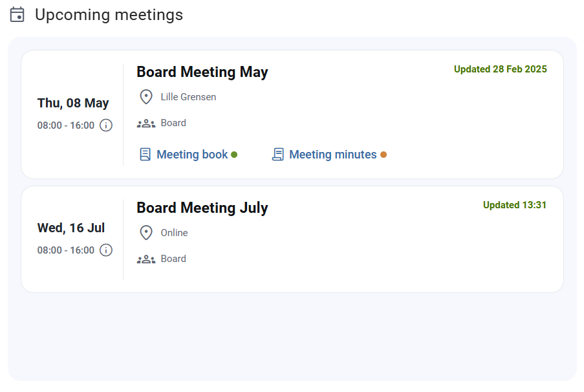Open the Board Meeting May title
The height and width of the screenshot is (392, 584).
[202, 72]
